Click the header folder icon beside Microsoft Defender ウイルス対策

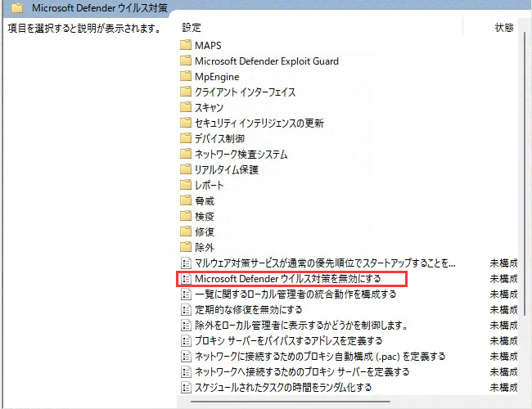(x=17, y=7)
